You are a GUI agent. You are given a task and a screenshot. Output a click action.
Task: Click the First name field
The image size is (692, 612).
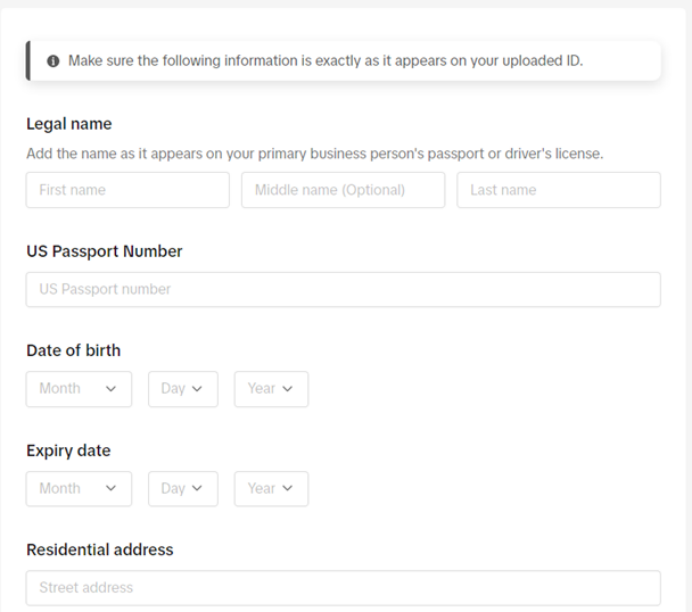128,190
